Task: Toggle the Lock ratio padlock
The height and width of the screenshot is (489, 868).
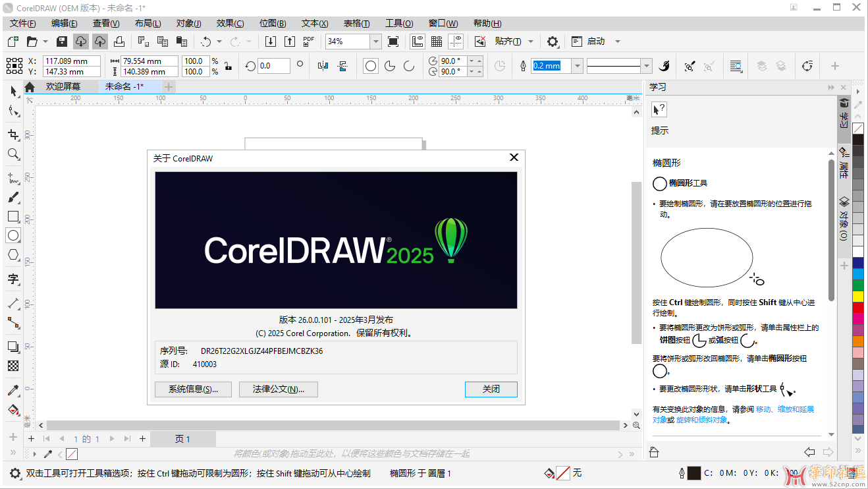Action: 228,66
